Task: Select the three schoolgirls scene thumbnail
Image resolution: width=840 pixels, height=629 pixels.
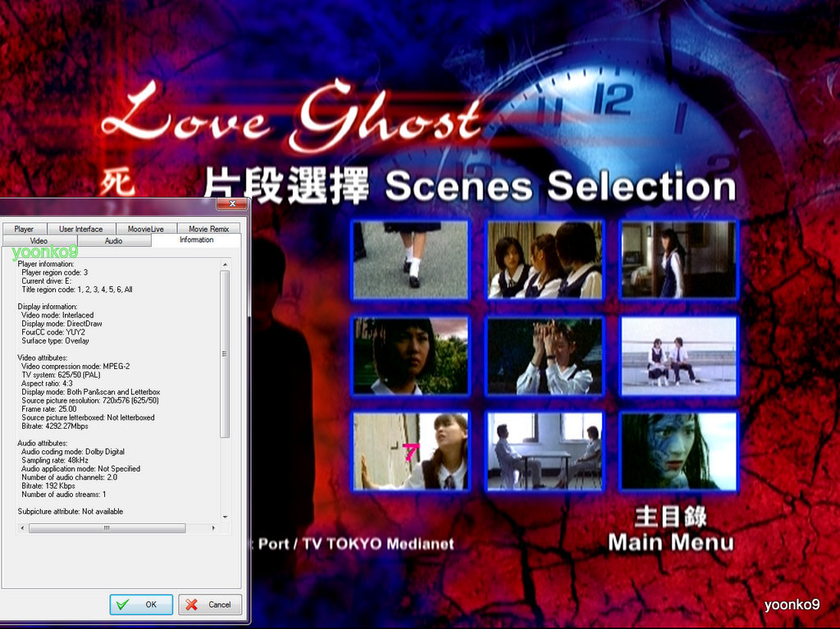Action: tap(545, 261)
